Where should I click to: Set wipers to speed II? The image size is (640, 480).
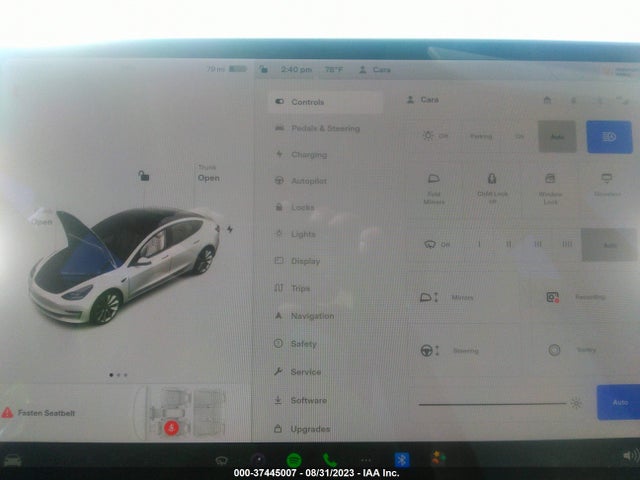pos(509,244)
